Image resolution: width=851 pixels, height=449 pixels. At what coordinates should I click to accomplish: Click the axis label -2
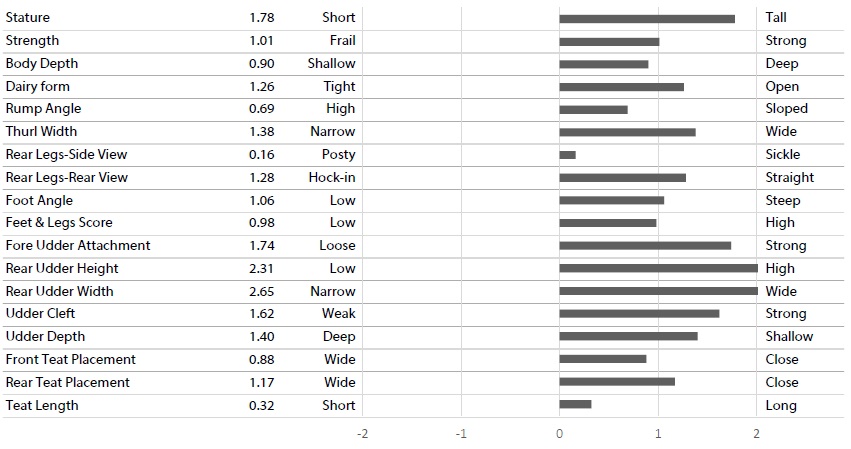click(x=363, y=434)
